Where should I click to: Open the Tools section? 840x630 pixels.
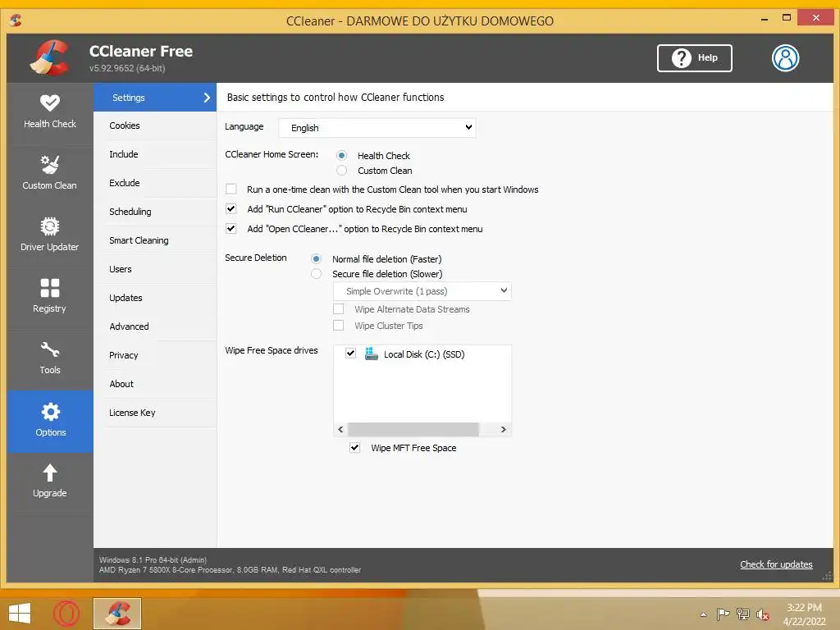[x=50, y=359]
